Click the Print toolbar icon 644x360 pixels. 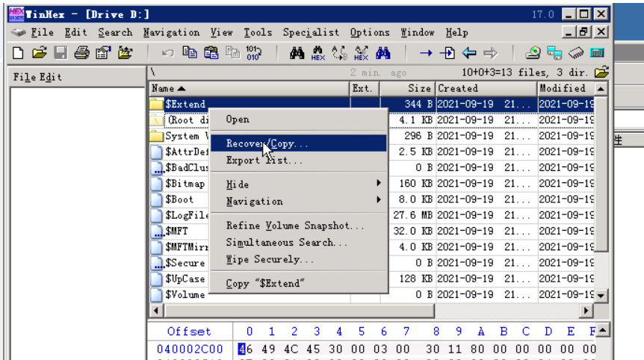(82, 53)
